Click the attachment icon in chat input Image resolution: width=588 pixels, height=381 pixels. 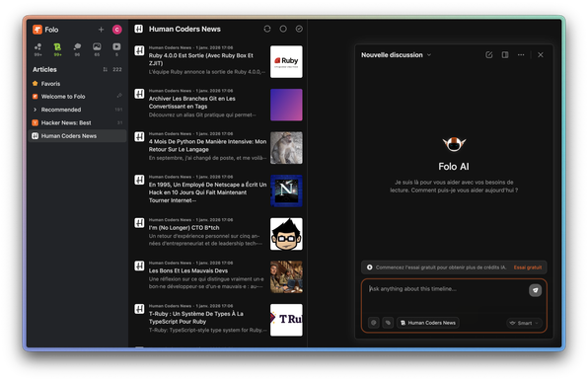click(388, 323)
